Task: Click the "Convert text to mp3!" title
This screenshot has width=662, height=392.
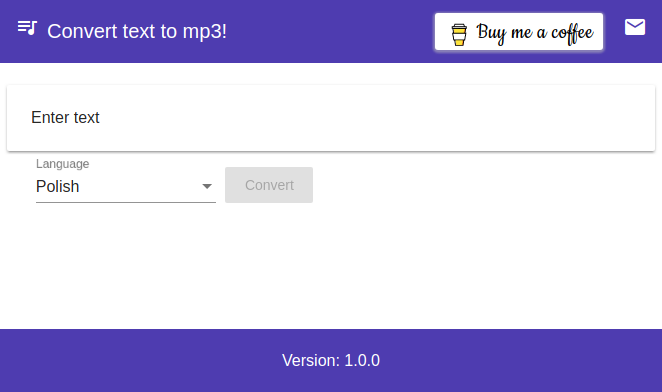Action: point(137,31)
